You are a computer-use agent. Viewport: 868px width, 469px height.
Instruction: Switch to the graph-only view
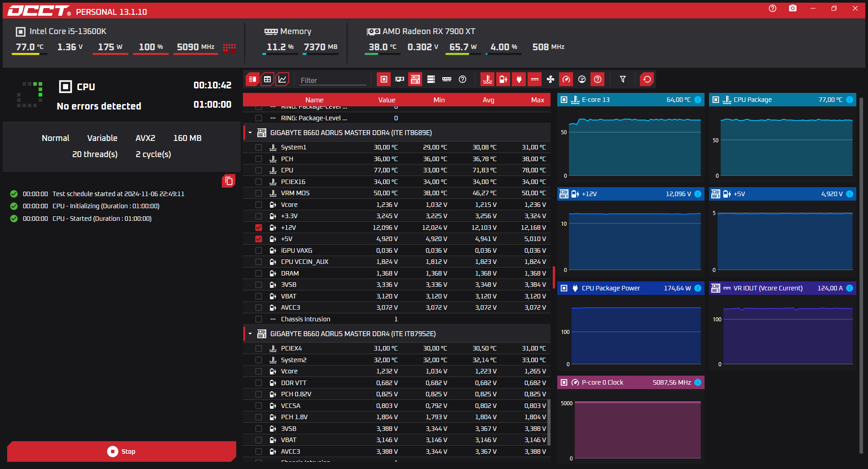(282, 79)
